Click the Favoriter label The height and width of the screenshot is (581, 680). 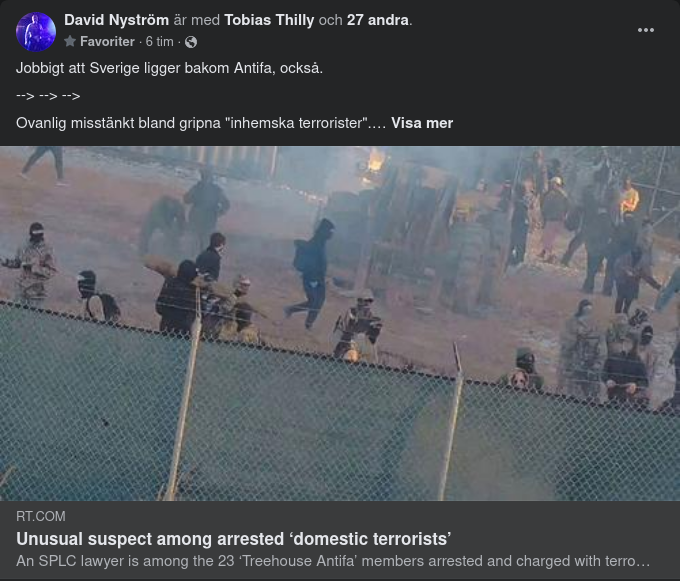[107, 42]
